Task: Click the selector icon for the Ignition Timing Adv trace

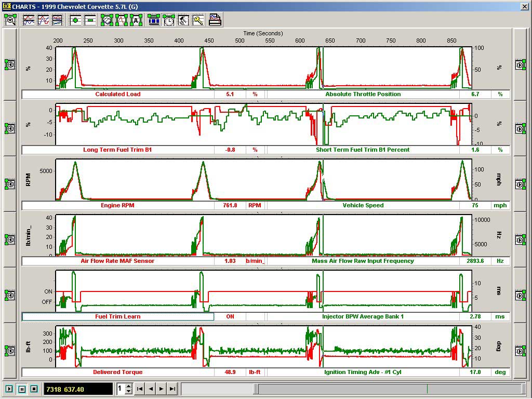Action: (521, 351)
